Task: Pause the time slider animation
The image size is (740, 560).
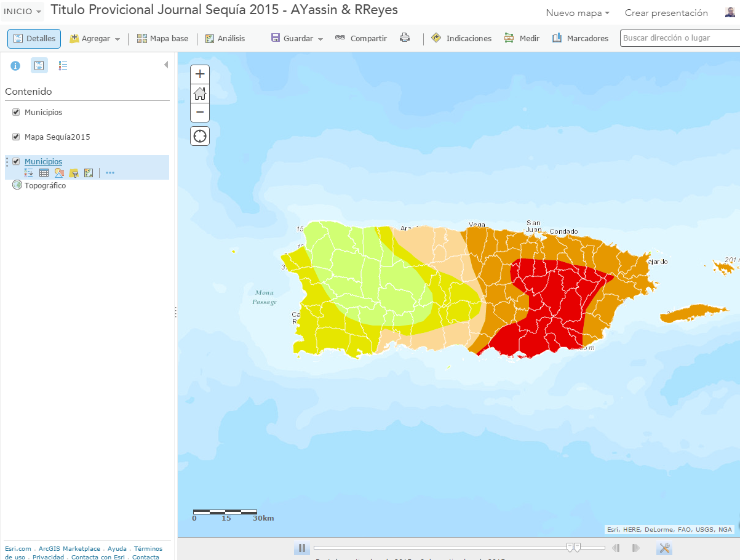Action: pyautogui.click(x=301, y=548)
